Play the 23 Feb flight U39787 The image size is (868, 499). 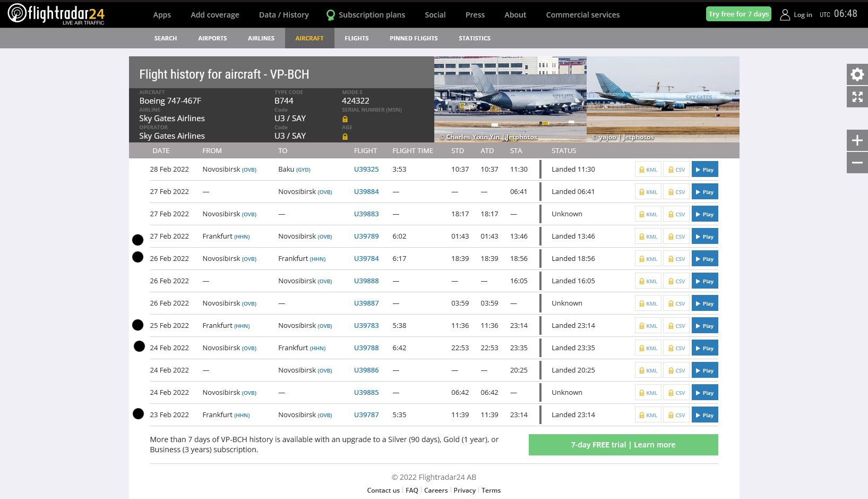(x=704, y=416)
